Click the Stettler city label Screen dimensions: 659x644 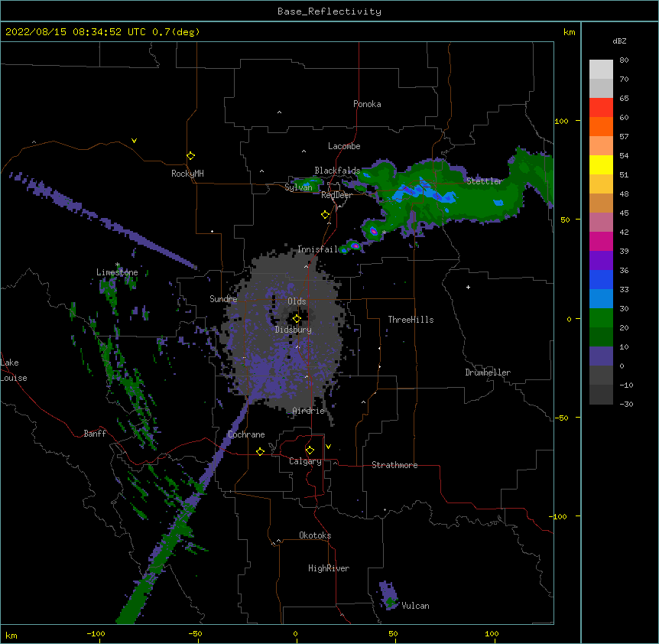pyautogui.click(x=485, y=181)
